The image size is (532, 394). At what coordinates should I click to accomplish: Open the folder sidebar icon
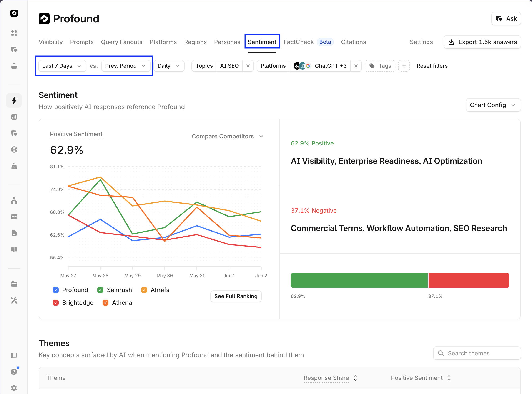pos(14,284)
